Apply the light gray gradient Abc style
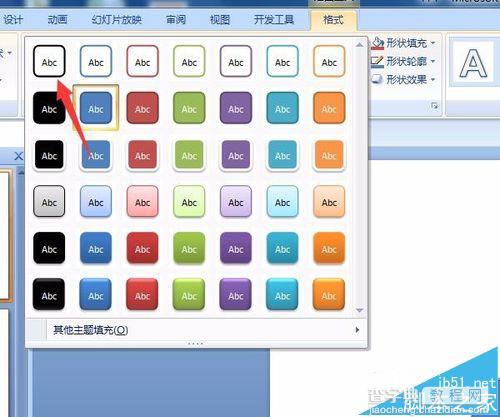This screenshot has height=417, width=500. (x=49, y=201)
